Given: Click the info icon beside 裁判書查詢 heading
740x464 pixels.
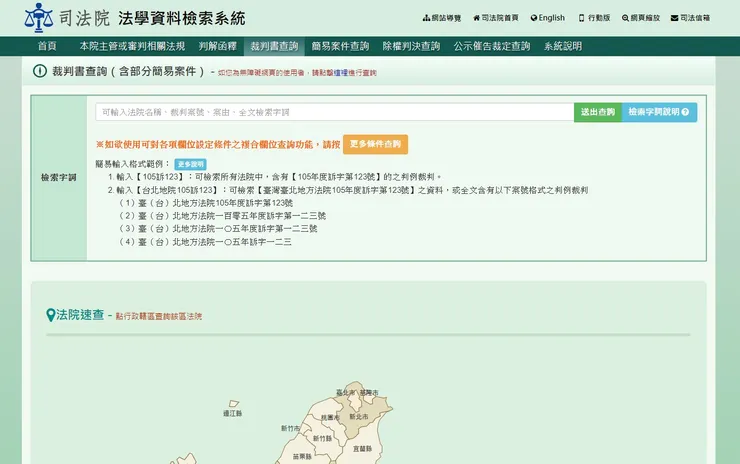Looking at the screenshot, I should pos(40,71).
